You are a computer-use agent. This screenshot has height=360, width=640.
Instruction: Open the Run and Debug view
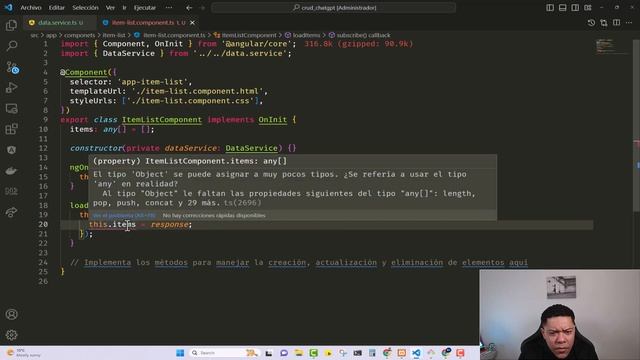click(x=11, y=87)
